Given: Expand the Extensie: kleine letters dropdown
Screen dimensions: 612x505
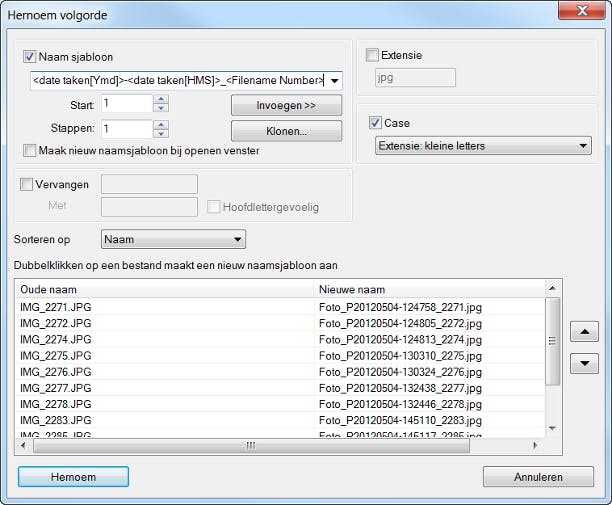Looking at the screenshot, I should click(583, 146).
